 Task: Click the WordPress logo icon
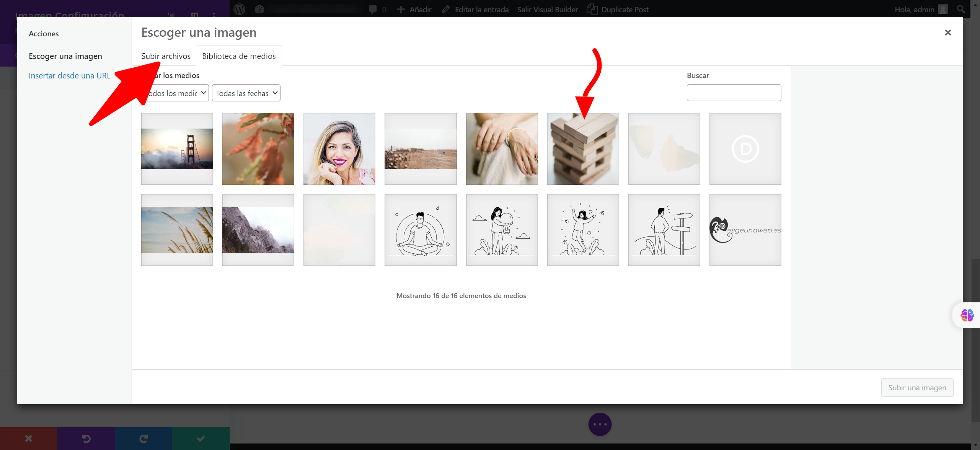(239, 9)
